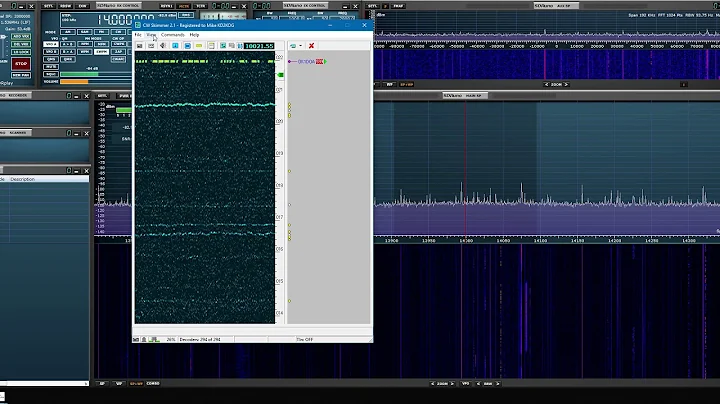Click the B > A copy button

(68, 52)
